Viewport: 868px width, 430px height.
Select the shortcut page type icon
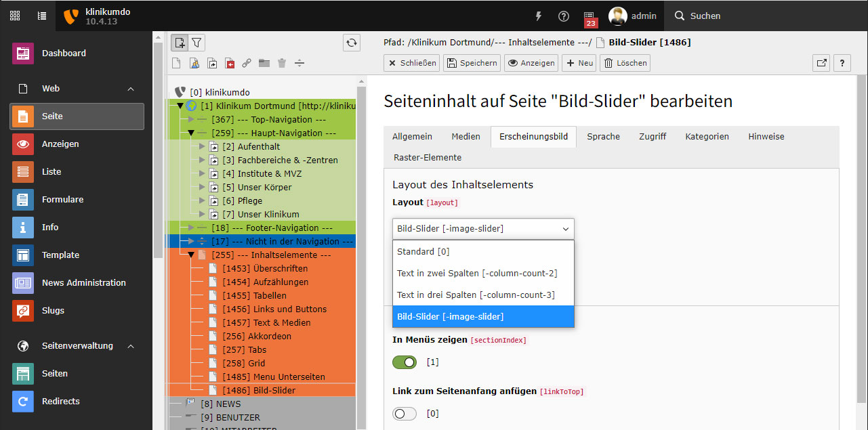211,63
